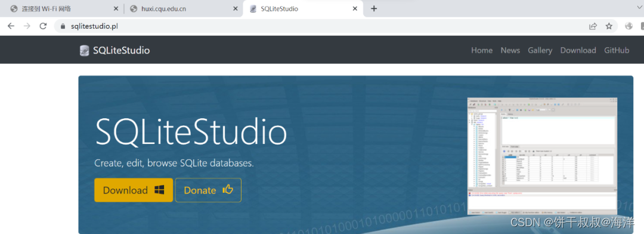Click the sqlitestudio.pl address bar
The height and width of the screenshot is (234, 644).
pyautogui.click(x=320, y=26)
